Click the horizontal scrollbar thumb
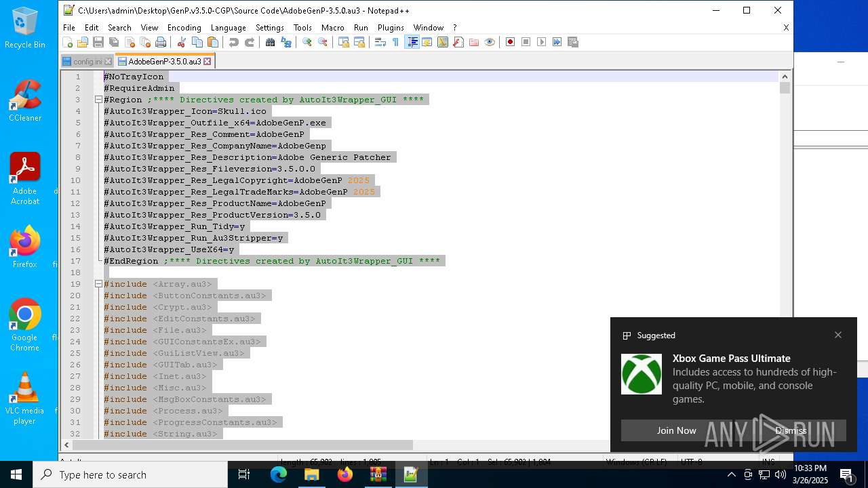 tap(243, 445)
